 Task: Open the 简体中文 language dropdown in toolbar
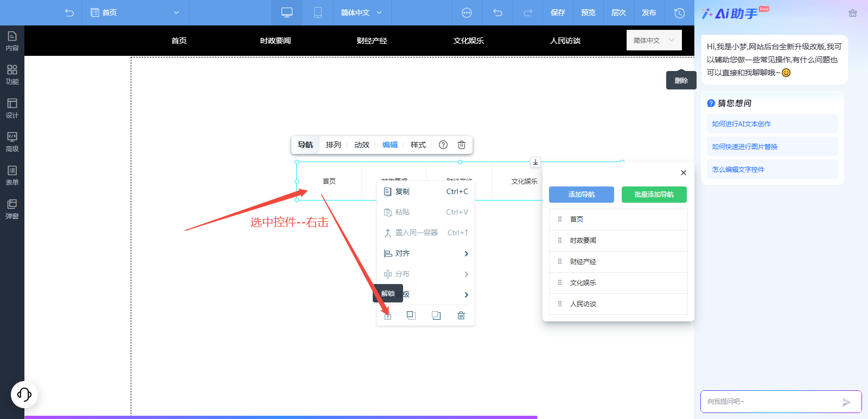pos(361,12)
